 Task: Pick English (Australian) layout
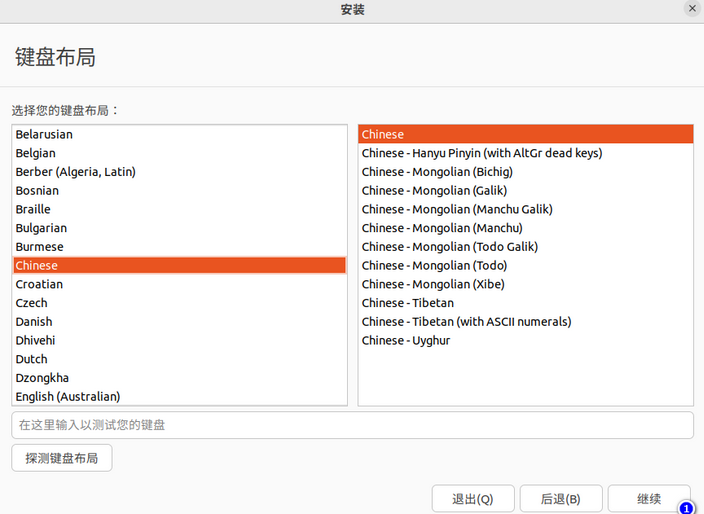click(68, 396)
